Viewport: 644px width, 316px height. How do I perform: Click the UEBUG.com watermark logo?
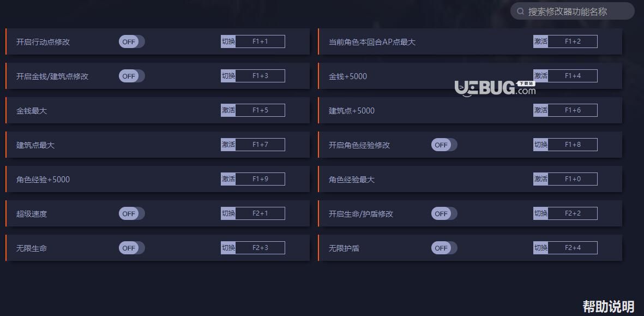point(495,88)
